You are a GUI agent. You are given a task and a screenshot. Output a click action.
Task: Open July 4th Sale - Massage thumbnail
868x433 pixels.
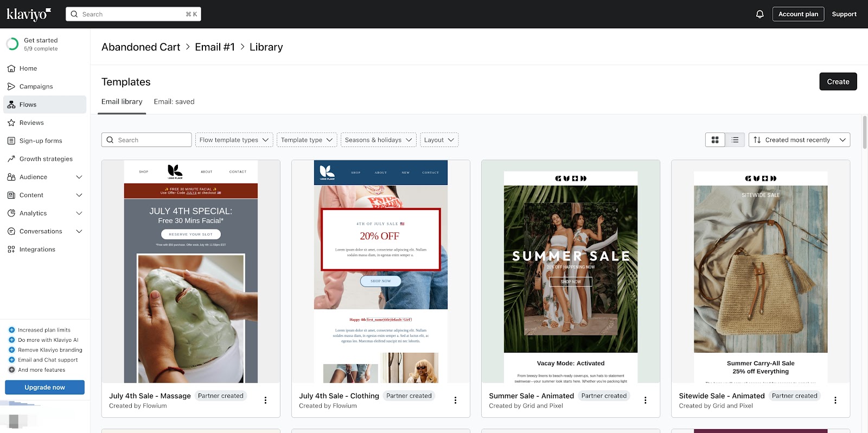click(191, 271)
